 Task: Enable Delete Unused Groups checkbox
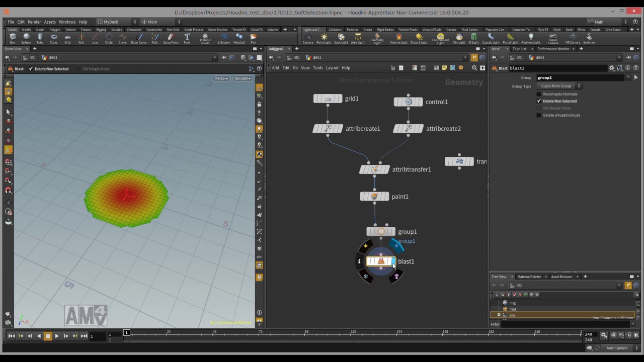(539, 115)
